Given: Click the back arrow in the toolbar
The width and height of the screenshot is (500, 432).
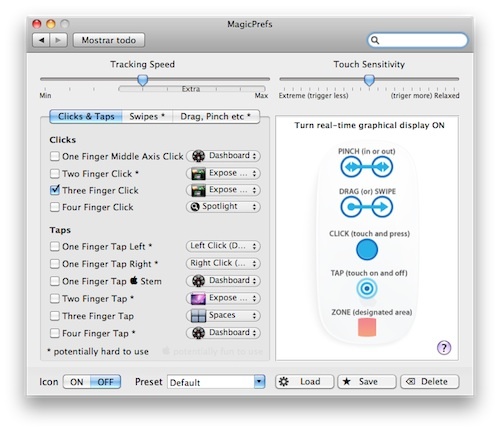Looking at the screenshot, I should [41, 40].
